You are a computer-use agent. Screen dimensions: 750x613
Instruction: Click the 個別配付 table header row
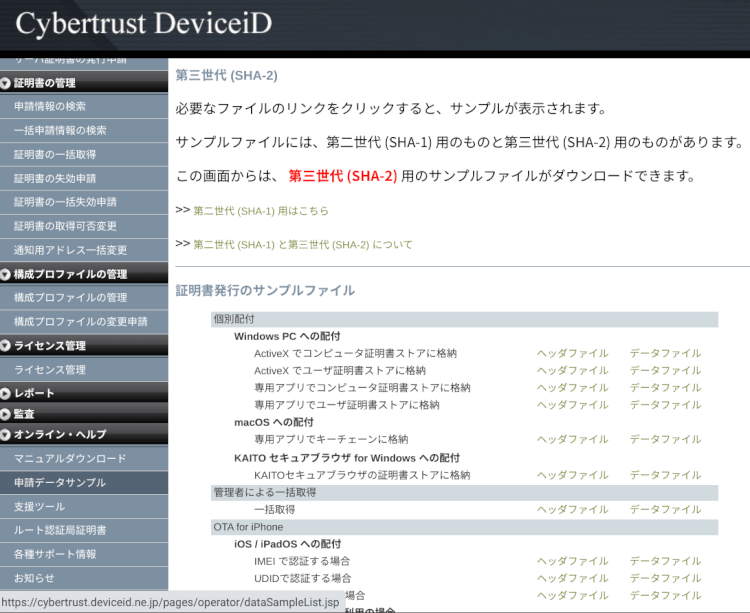point(464,319)
